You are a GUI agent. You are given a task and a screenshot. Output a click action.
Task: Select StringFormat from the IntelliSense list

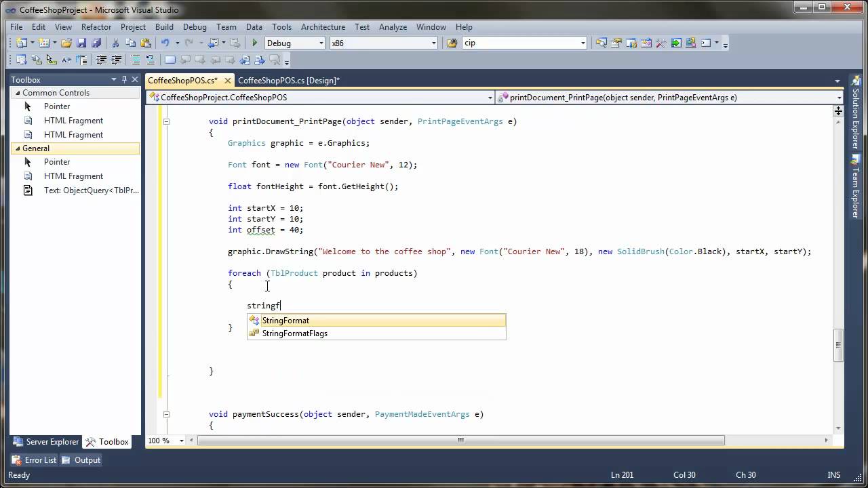[285, 321]
